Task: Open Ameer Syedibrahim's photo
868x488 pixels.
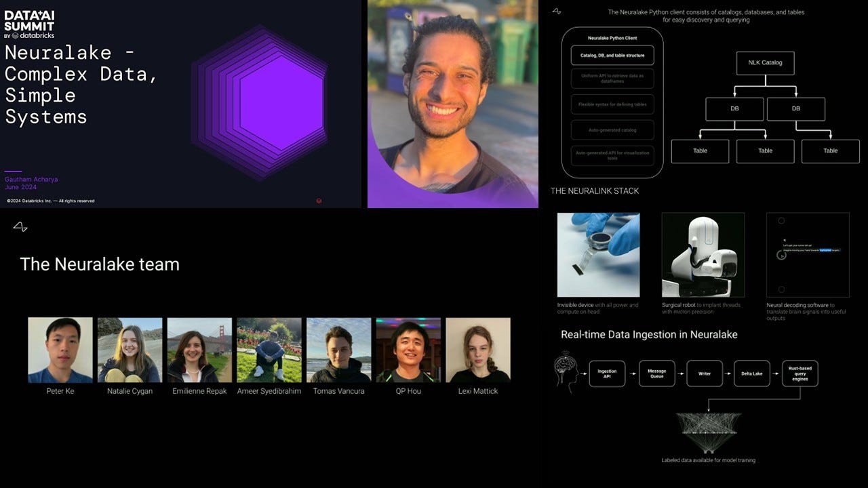Action: pyautogui.click(x=269, y=350)
